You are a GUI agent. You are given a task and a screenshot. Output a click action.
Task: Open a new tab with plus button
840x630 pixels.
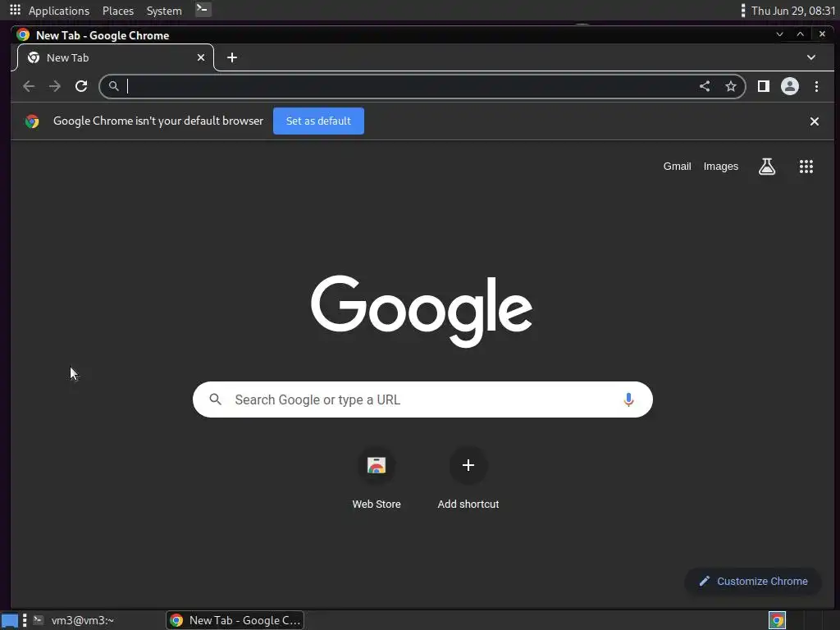click(232, 57)
